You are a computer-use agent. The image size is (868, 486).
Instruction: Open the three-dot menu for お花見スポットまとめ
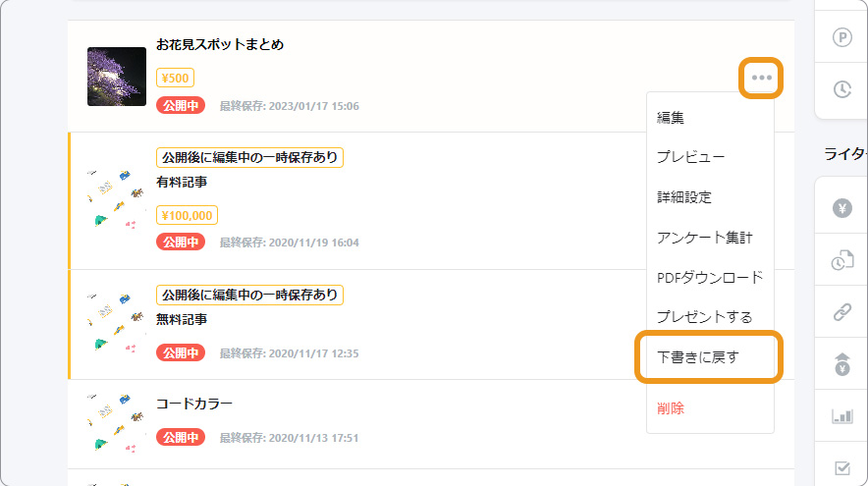(761, 78)
